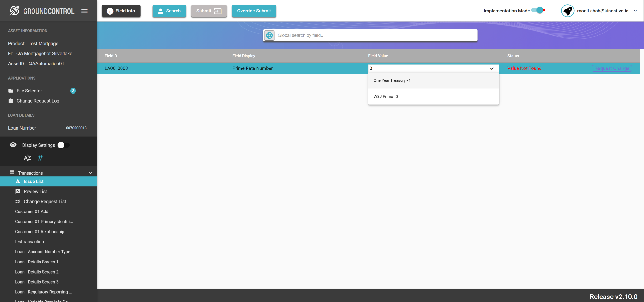This screenshot has width=644, height=302.
Task: Click the Global search by field input
Action: coord(375,35)
